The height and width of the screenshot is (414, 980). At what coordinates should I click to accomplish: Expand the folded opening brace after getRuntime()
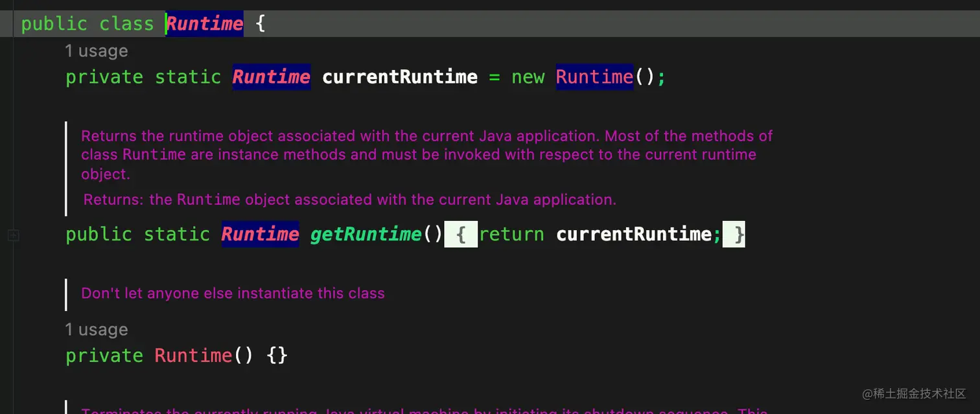coord(461,234)
